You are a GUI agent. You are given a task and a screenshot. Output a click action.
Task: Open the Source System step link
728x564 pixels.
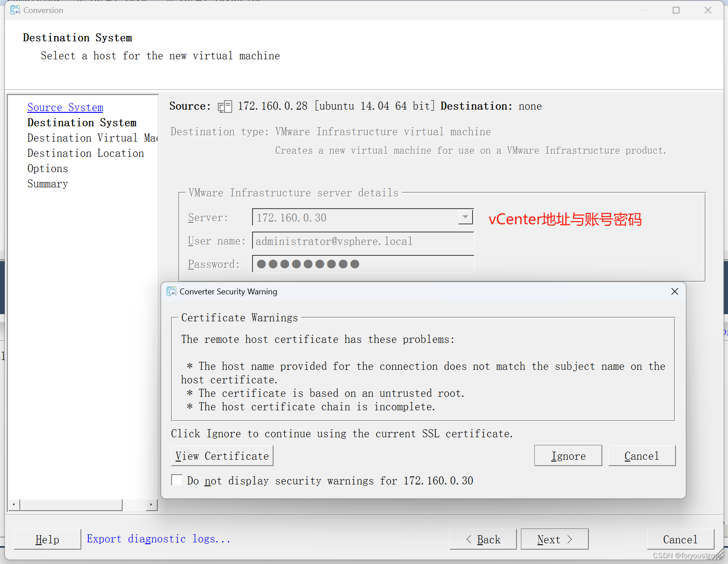[65, 107]
